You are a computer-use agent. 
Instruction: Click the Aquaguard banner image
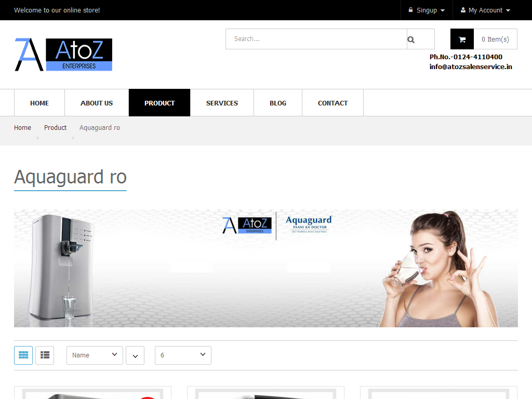266,269
